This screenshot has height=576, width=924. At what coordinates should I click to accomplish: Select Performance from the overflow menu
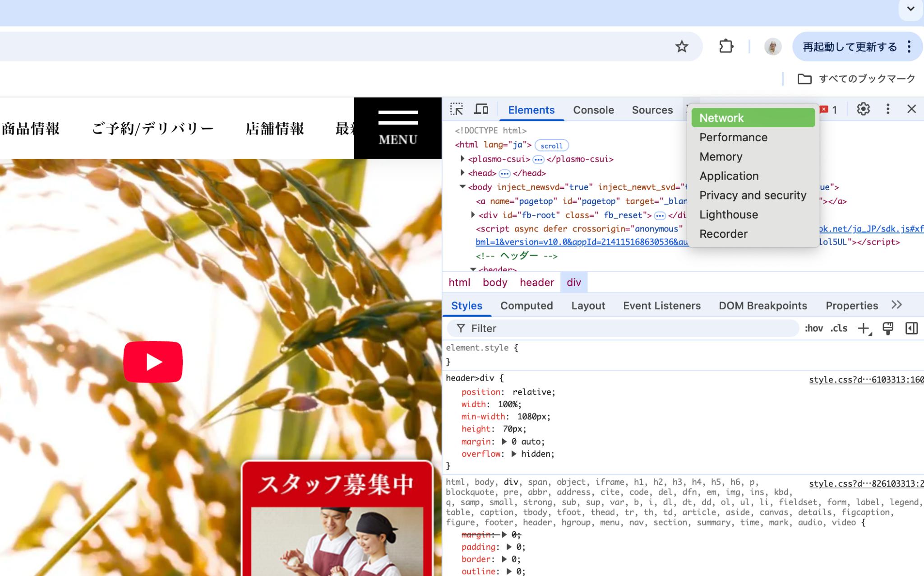753,137
